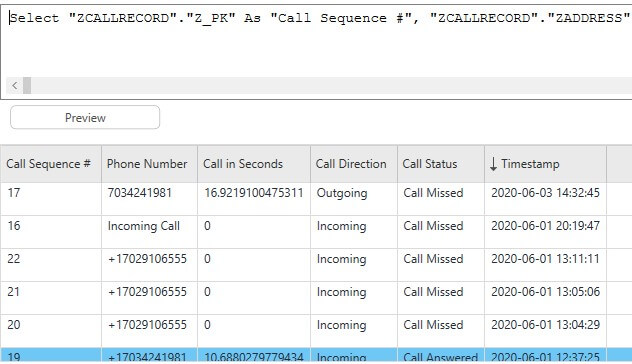Screen dimensions: 632x364
Task: Click the Call Status column header
Action: click(441, 164)
